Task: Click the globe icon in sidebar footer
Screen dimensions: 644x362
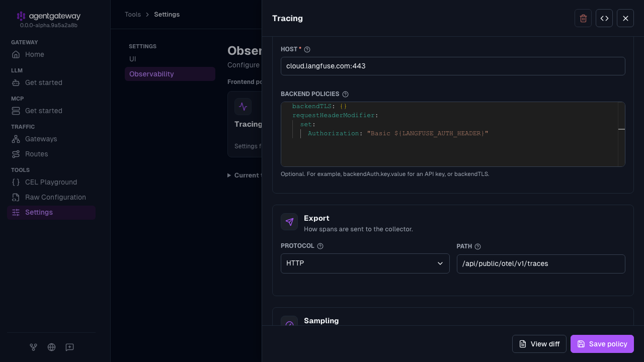Action: click(51, 347)
